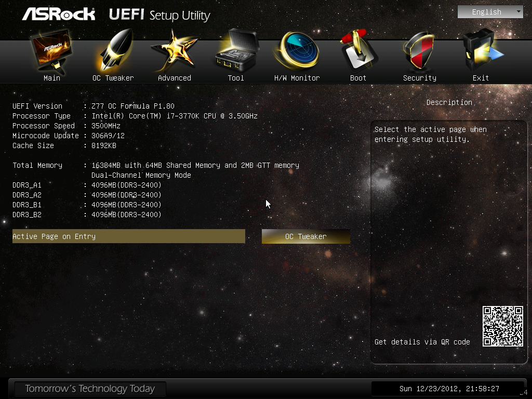Screen dimensions: 532x399
Task: Click the Description panel heading
Action: pos(449,102)
